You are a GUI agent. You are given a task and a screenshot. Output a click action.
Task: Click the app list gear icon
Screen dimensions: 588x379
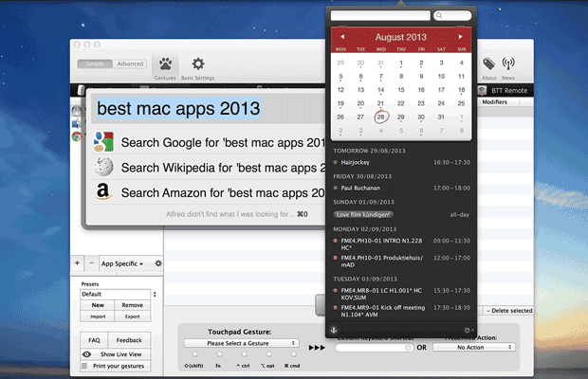point(158,263)
